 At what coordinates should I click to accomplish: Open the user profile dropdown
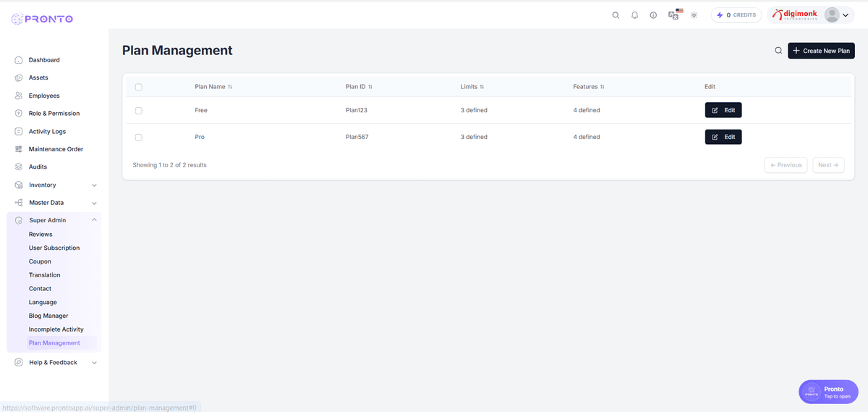[838, 15]
